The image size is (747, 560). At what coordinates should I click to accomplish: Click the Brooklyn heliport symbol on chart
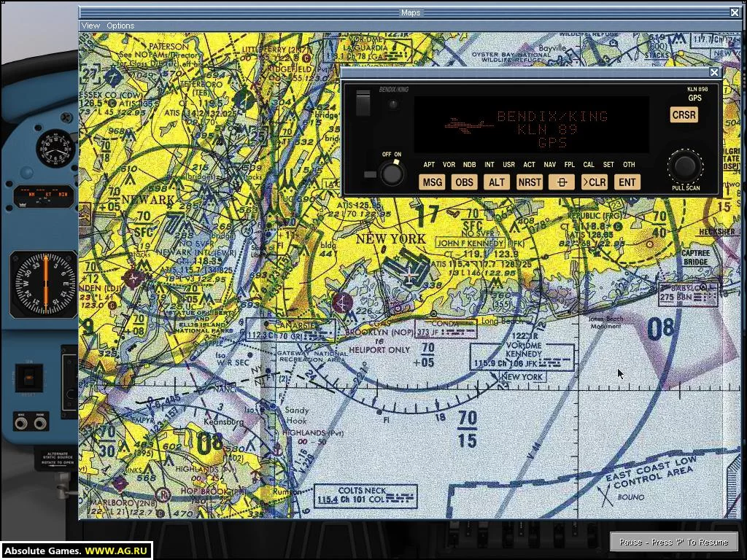(x=342, y=303)
